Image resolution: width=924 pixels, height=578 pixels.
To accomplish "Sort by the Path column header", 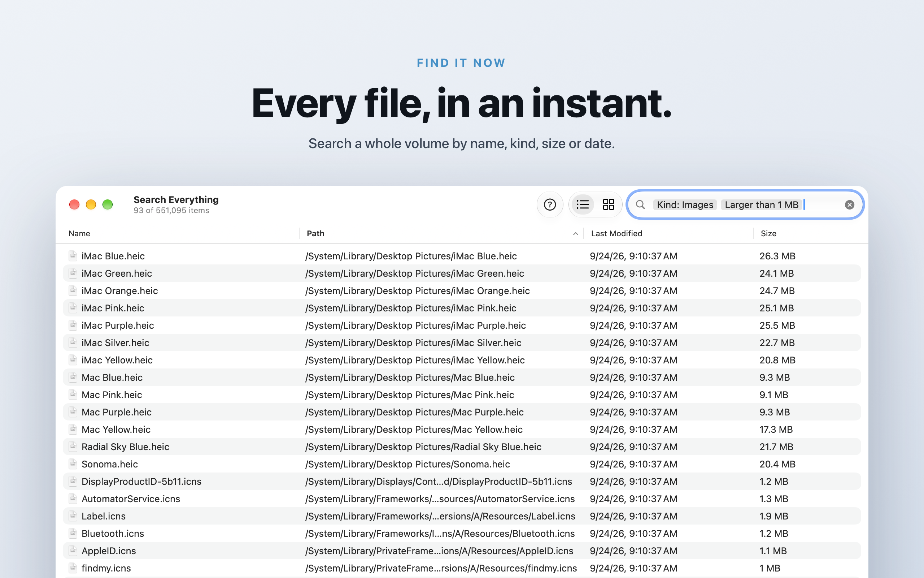I will (315, 233).
